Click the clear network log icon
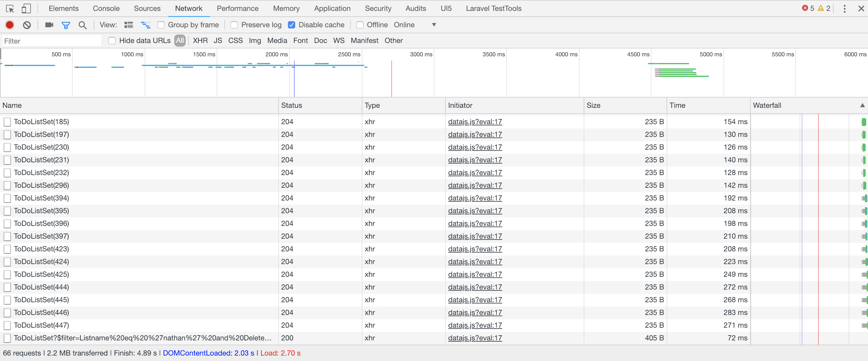 pos(27,25)
